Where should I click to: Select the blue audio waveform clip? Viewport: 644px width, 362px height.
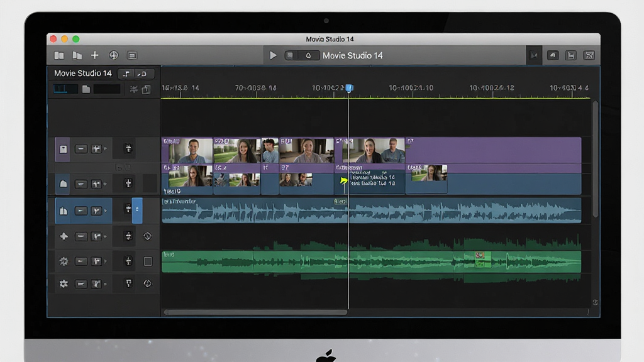click(371, 211)
